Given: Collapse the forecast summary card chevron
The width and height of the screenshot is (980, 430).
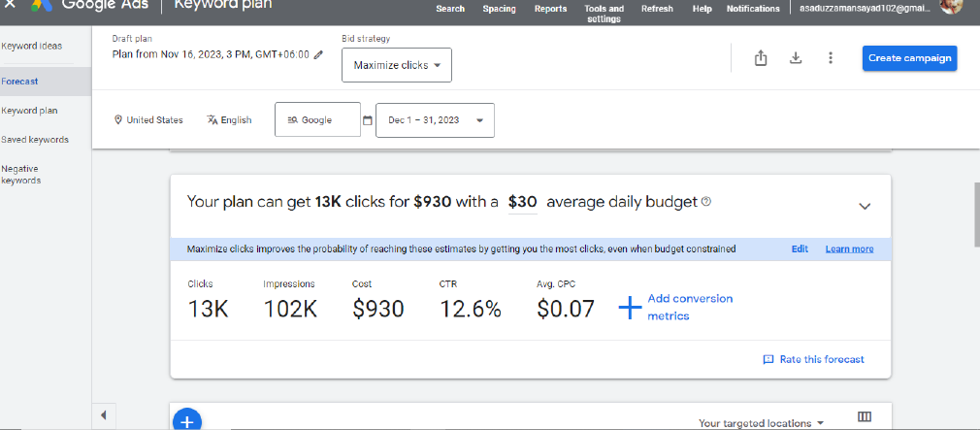Looking at the screenshot, I should [865, 206].
